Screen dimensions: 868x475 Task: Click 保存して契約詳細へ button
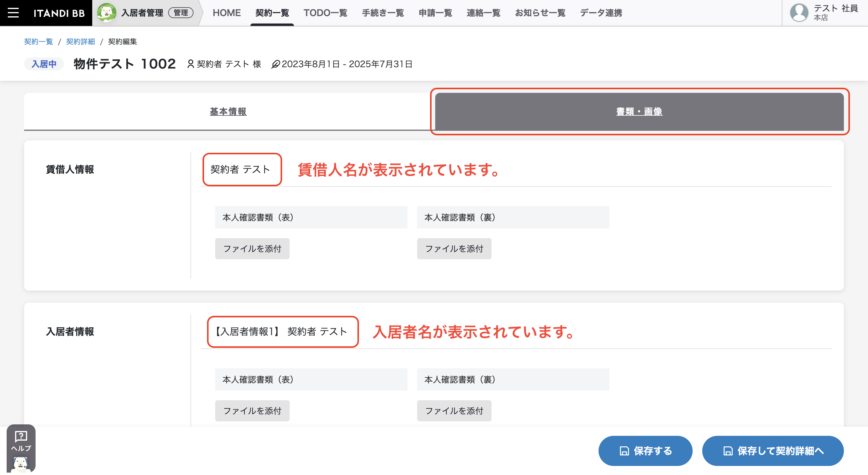773,451
